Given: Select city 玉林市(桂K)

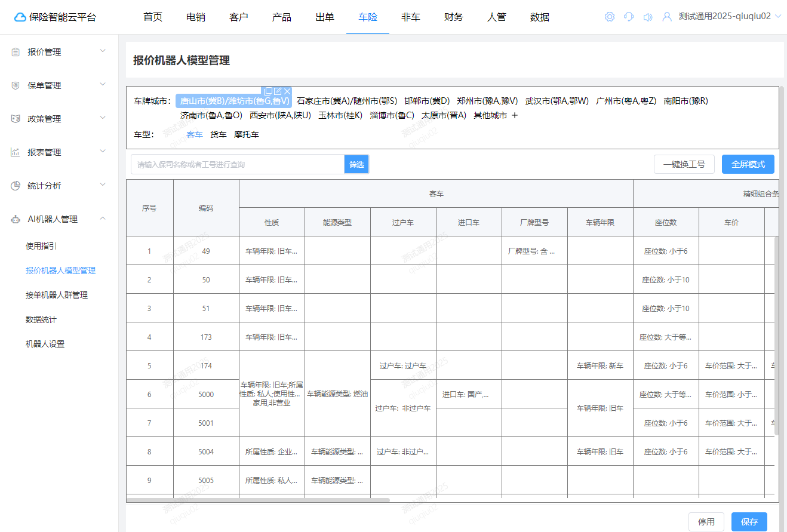Looking at the screenshot, I should pyautogui.click(x=340, y=115).
